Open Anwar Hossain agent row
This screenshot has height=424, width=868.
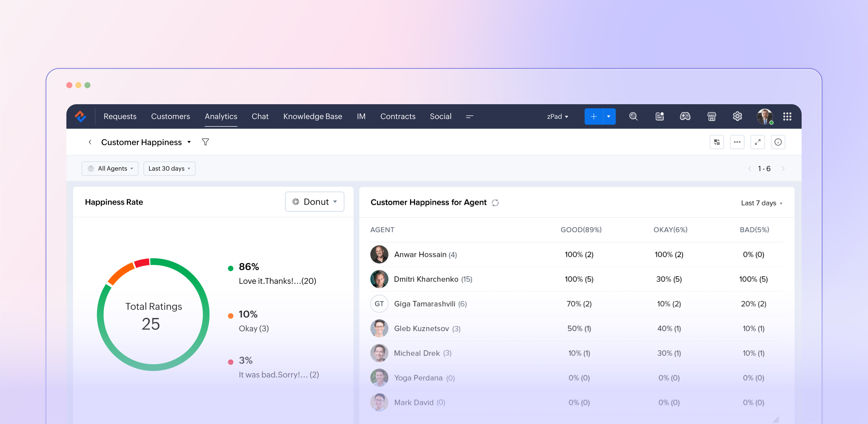[420, 254]
